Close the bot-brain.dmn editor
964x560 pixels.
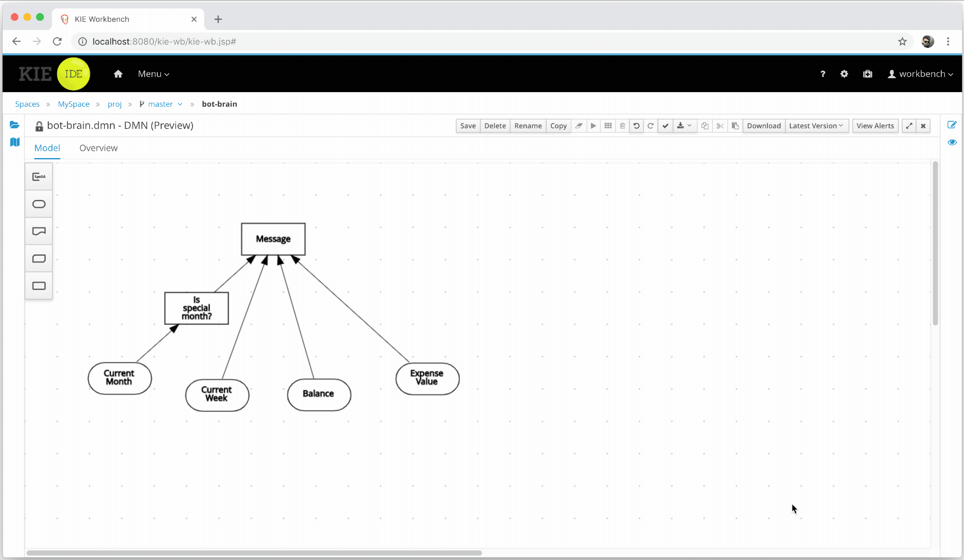click(x=923, y=126)
